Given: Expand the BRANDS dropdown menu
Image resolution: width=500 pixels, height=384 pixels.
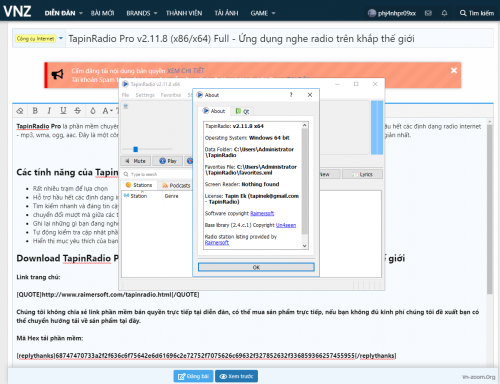Looking at the screenshot, I should (142, 13).
